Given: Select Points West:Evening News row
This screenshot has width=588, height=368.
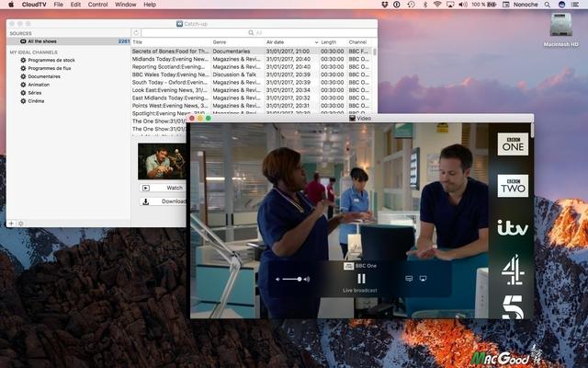Looking at the screenshot, I should [x=251, y=106].
